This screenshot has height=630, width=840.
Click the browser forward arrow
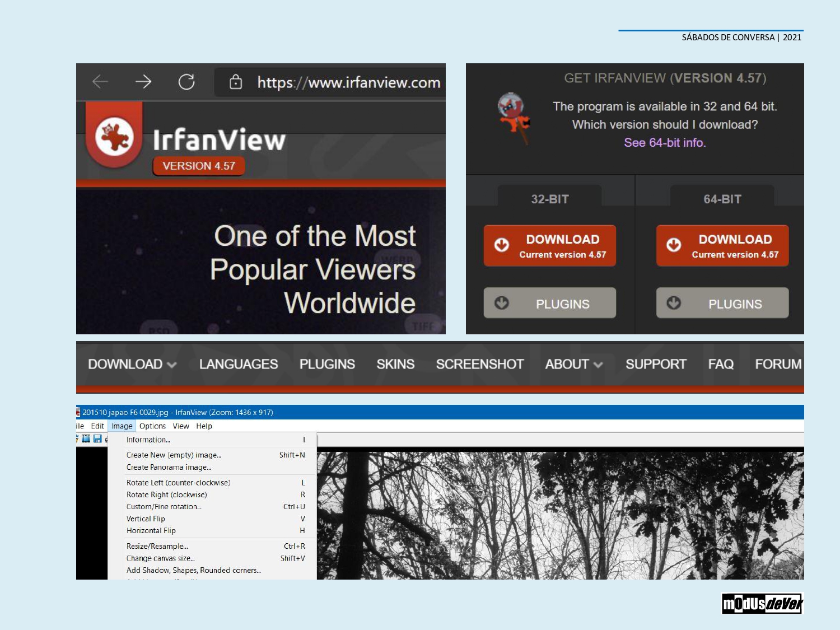coord(143,82)
